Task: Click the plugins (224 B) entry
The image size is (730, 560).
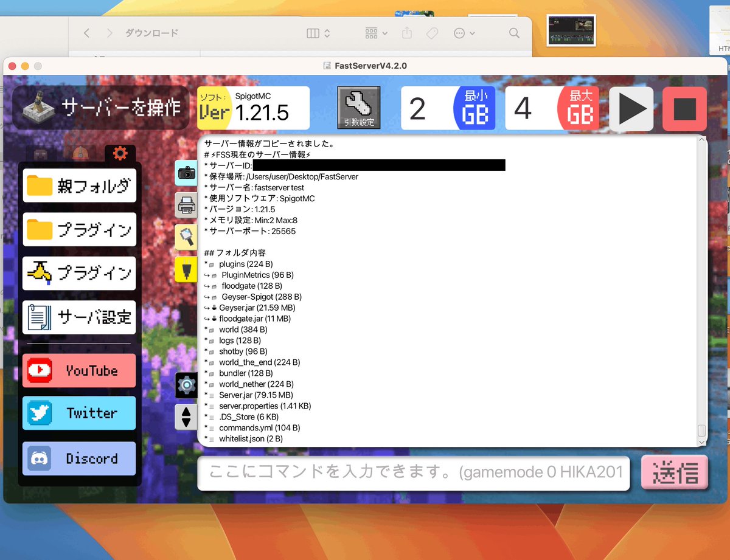Action: [x=238, y=264]
